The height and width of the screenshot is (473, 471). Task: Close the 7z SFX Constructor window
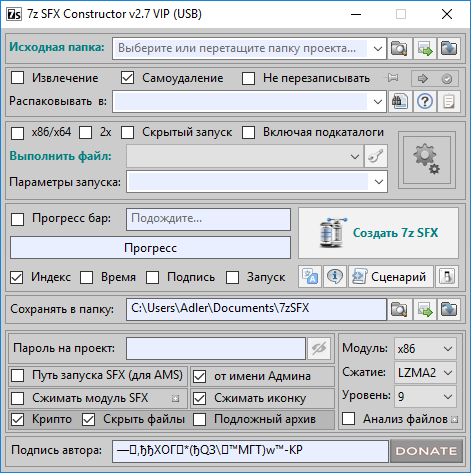tap(447, 14)
